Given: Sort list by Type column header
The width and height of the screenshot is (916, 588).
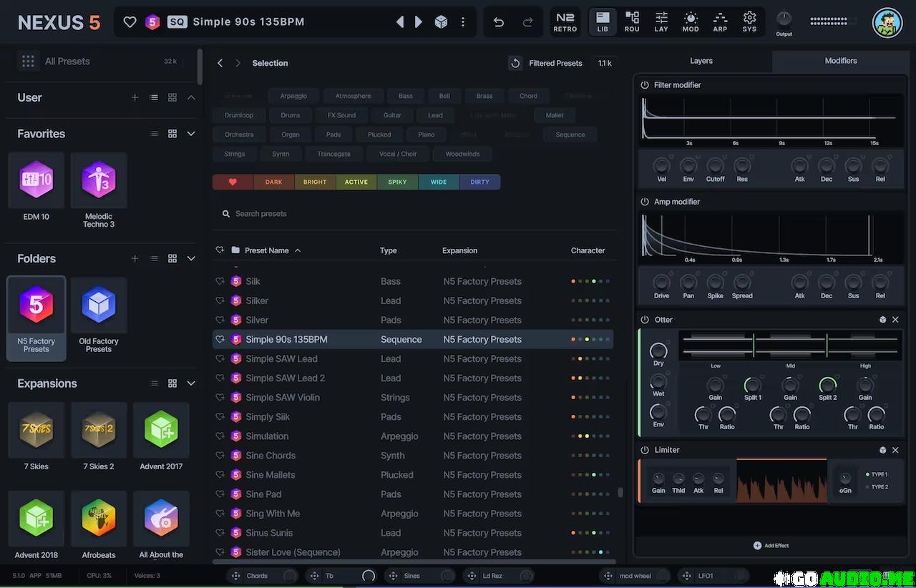Looking at the screenshot, I should pos(388,250).
